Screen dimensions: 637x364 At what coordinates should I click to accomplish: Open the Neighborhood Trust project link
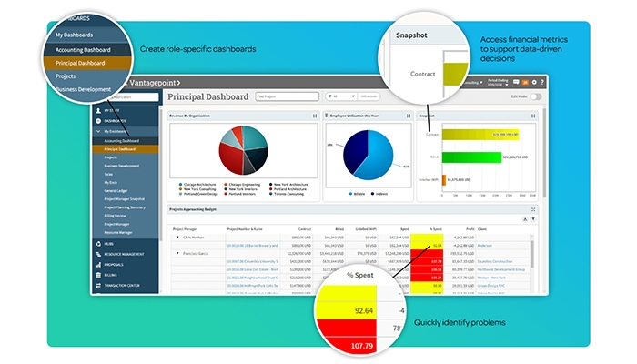[253, 278]
